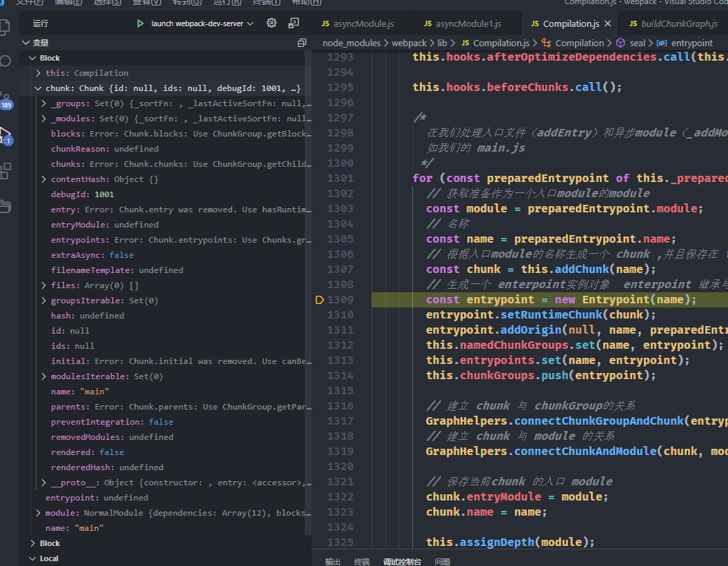Open the 终端 panel tab
The image size is (728, 566).
click(362, 561)
